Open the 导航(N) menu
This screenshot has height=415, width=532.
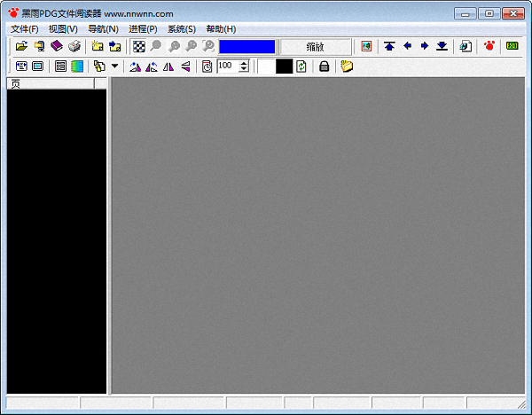point(103,28)
